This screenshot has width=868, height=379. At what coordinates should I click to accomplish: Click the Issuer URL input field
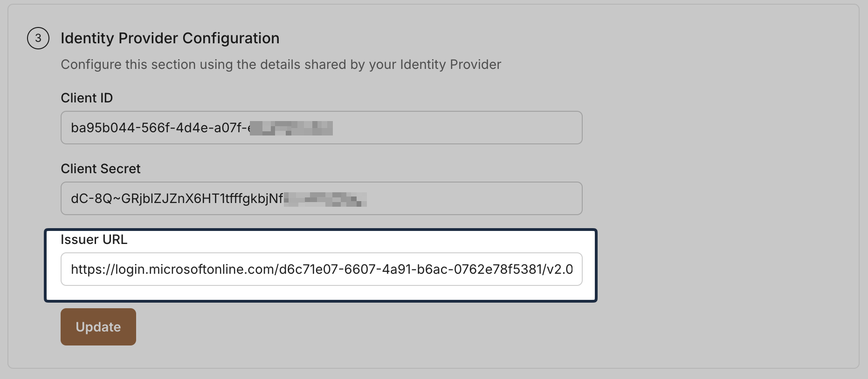pos(322,269)
